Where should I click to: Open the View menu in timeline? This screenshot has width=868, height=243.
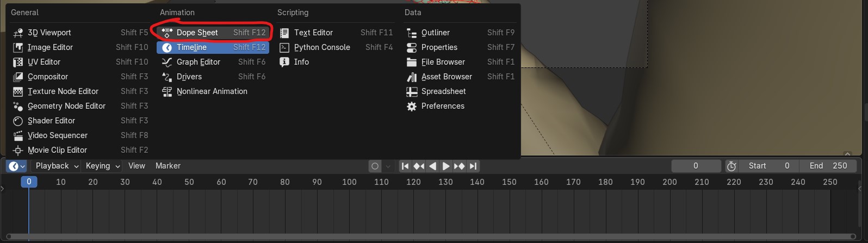coord(137,166)
